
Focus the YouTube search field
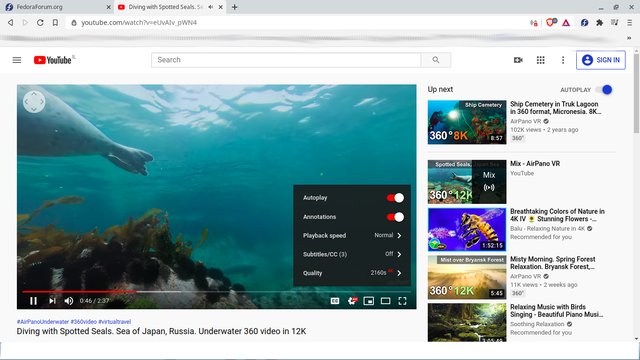click(286, 60)
